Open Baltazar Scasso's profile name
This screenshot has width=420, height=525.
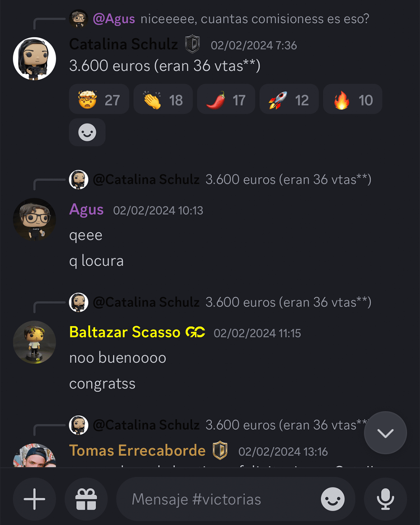coord(125,332)
